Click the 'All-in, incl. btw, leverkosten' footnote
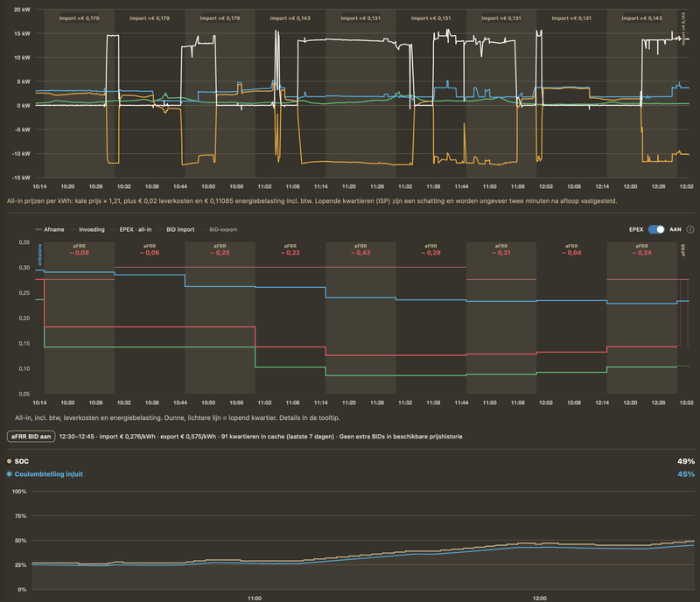 tap(178, 418)
